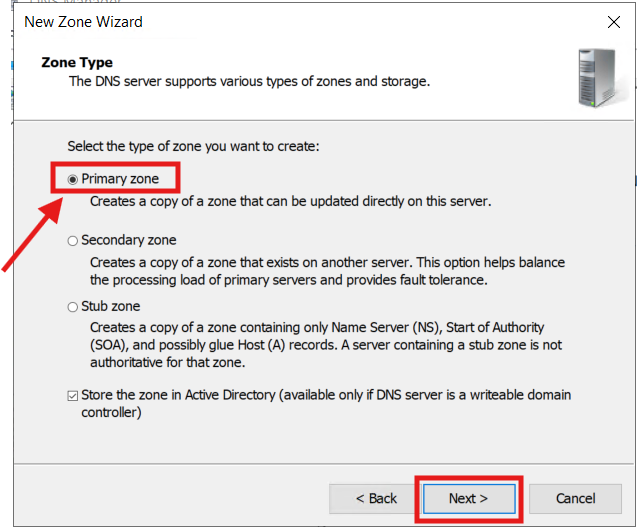Cancel the New Zone Wizard
The width and height of the screenshot is (637, 527).
(575, 498)
